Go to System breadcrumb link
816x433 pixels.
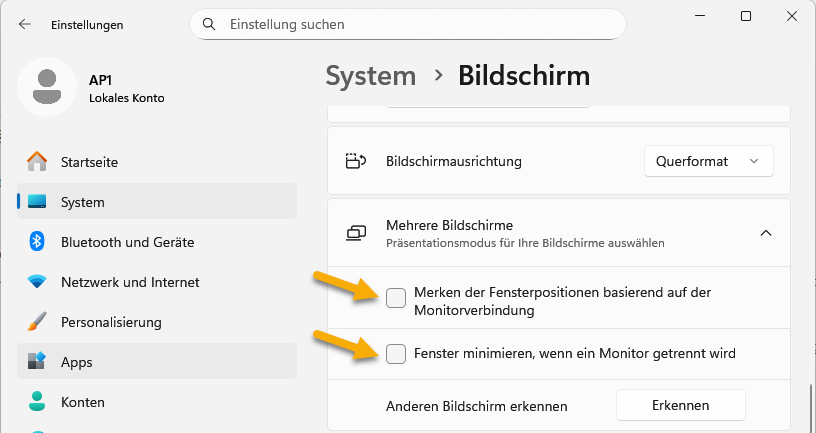coord(370,75)
